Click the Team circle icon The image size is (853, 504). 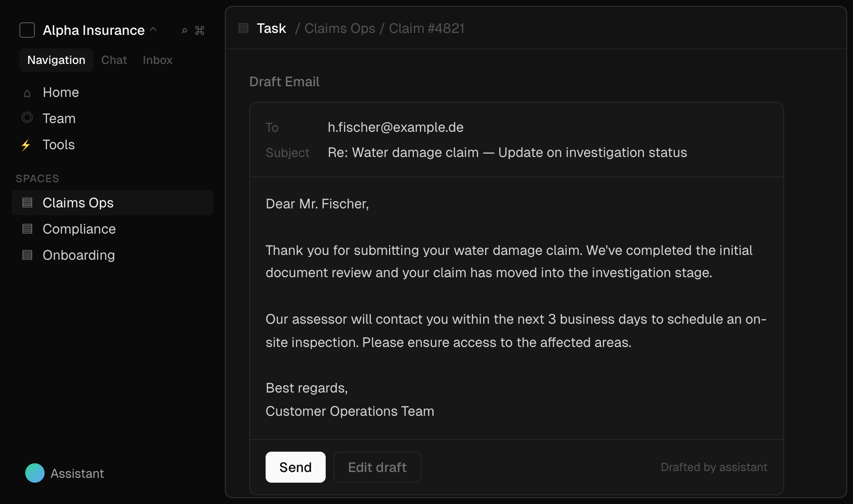click(27, 118)
